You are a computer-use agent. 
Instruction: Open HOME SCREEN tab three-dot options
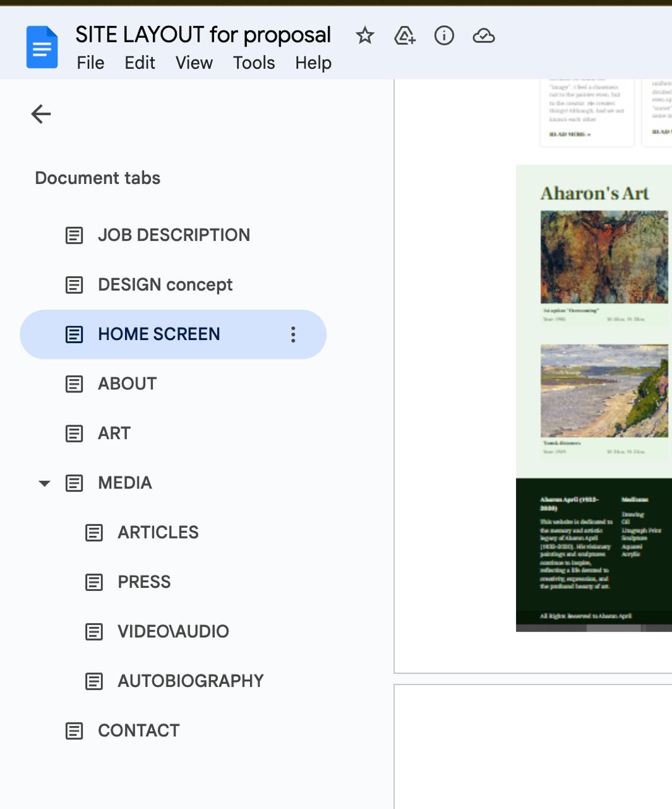pyautogui.click(x=293, y=334)
